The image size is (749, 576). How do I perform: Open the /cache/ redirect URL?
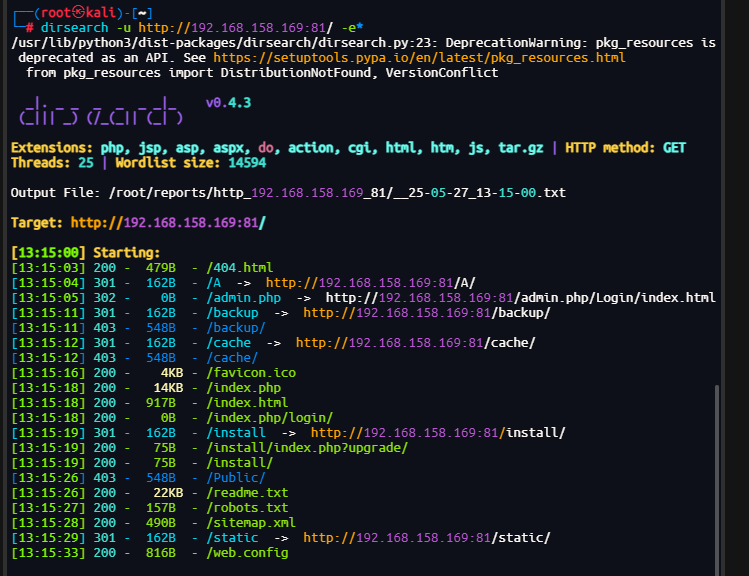415,343
